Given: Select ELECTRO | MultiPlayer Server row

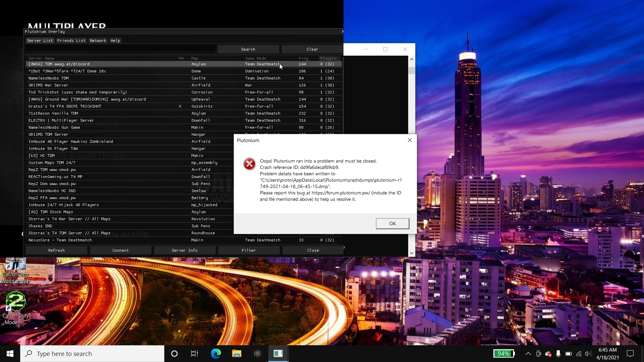Looking at the screenshot, I should 184,120.
